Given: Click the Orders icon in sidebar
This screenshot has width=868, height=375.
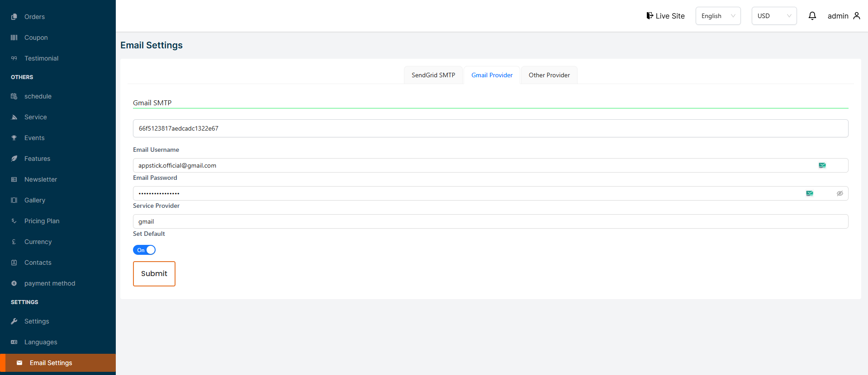Looking at the screenshot, I should pos(14,17).
